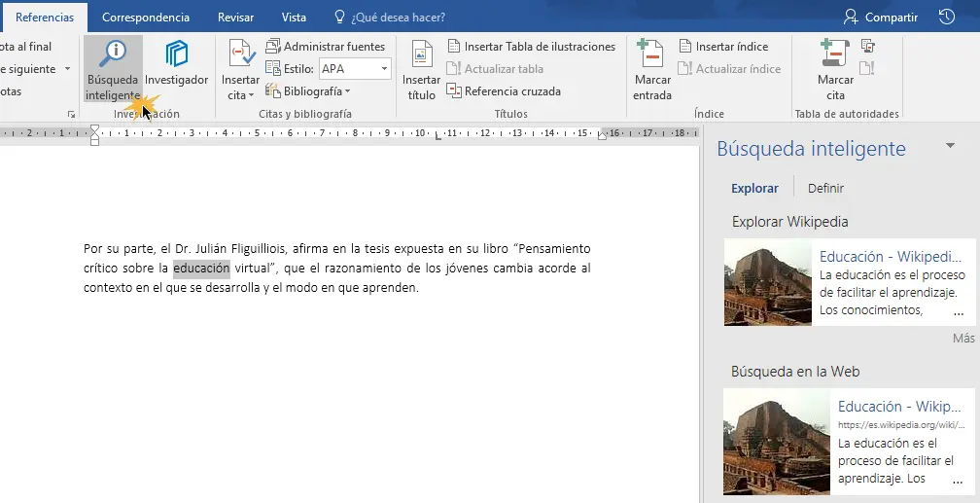The width and height of the screenshot is (980, 503).
Task: Click the es.wikipedia.org URL text
Action: (901, 425)
